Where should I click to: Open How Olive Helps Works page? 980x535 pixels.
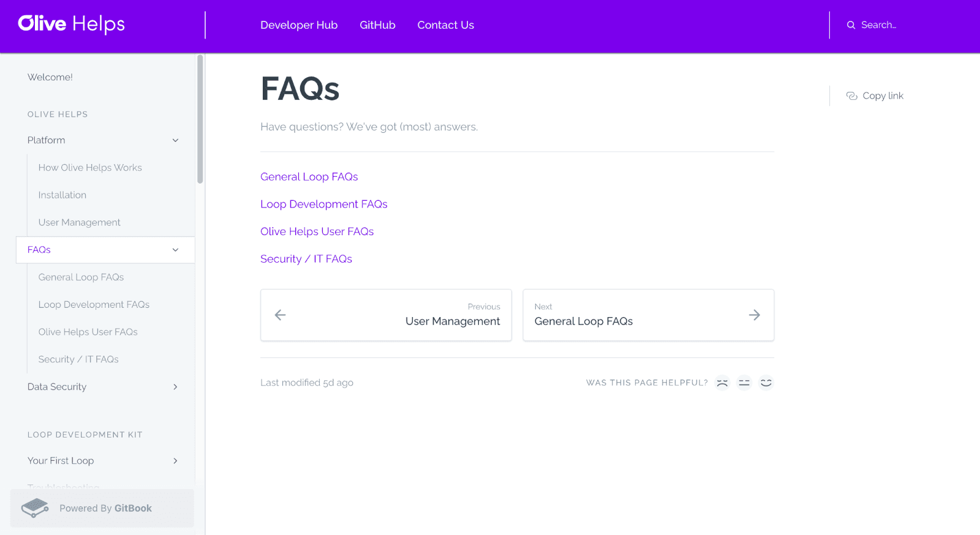pos(90,168)
